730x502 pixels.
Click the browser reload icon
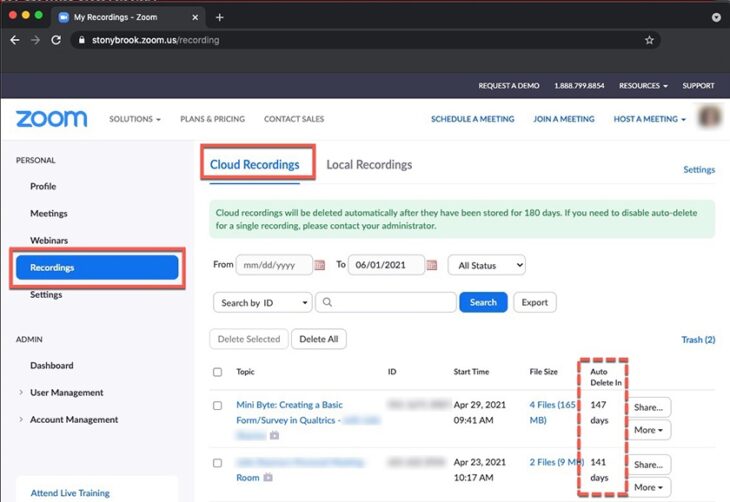point(56,40)
